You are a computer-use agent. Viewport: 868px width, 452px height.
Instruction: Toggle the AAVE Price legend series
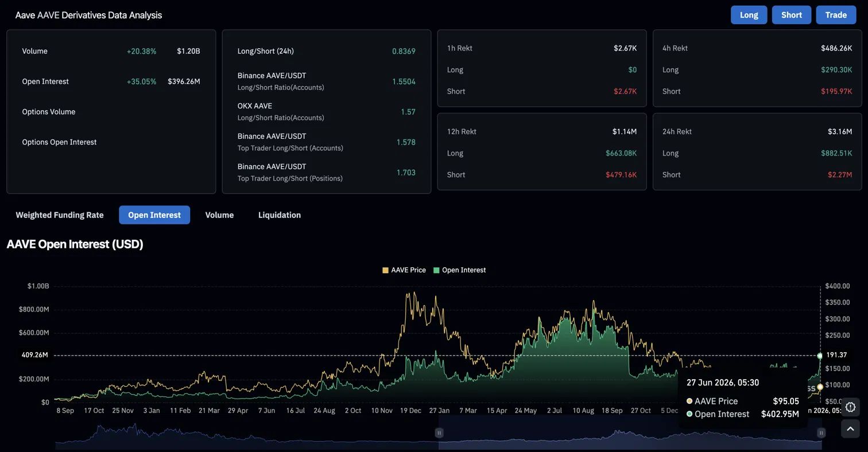point(404,270)
